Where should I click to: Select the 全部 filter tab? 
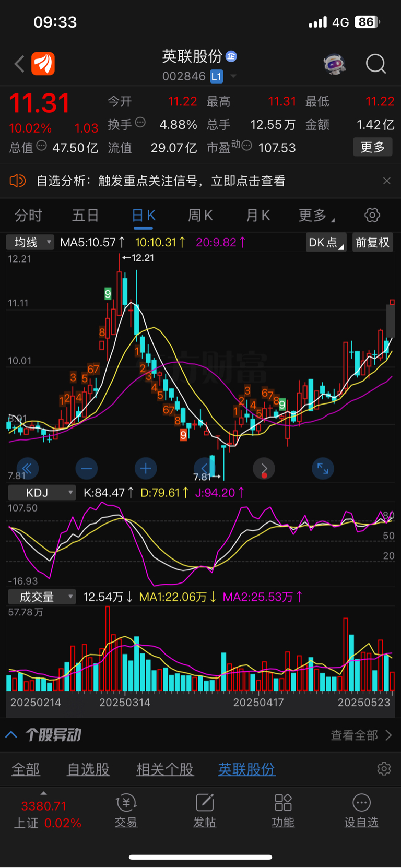tap(26, 769)
